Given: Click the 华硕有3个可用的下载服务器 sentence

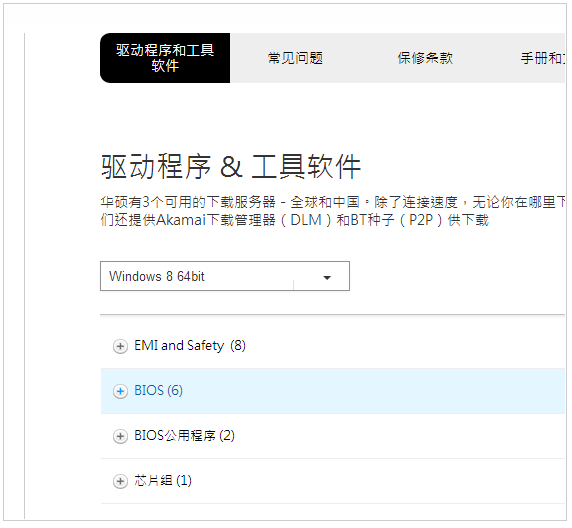Looking at the screenshot, I should point(188,202).
